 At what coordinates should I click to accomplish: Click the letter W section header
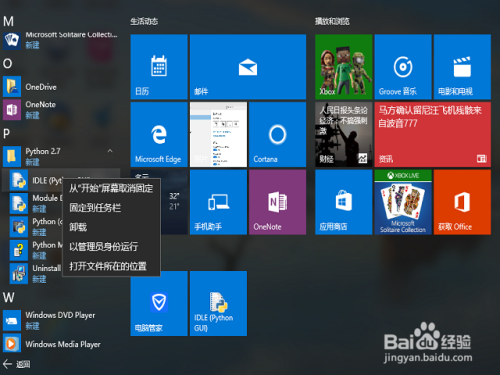9,297
